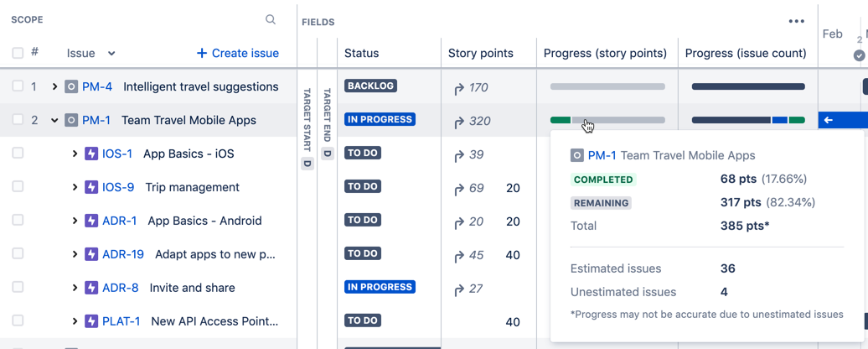Screen dimensions: 868x349
Task: Tick the select-all checkbox beside #
Action: click(x=18, y=53)
